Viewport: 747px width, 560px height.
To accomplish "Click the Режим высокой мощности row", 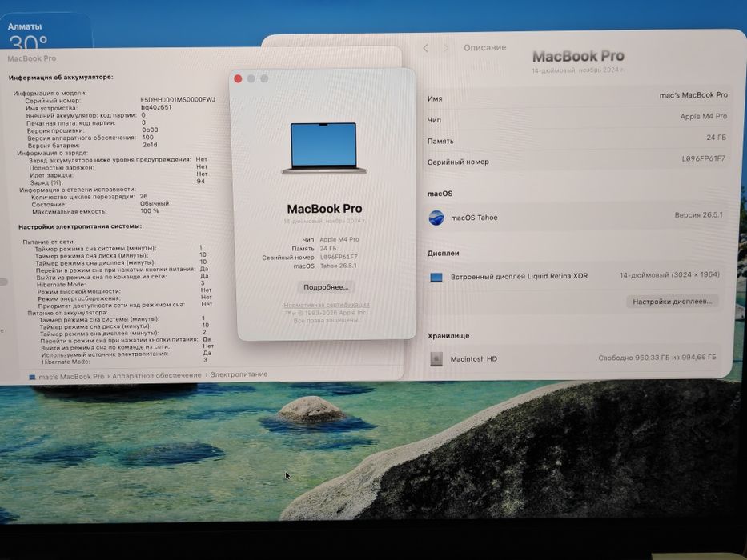I will pyautogui.click(x=124, y=291).
